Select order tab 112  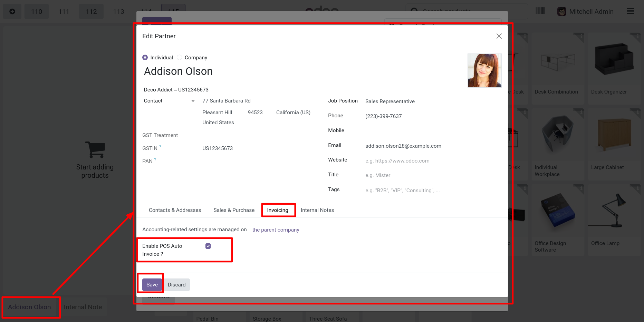point(91,11)
